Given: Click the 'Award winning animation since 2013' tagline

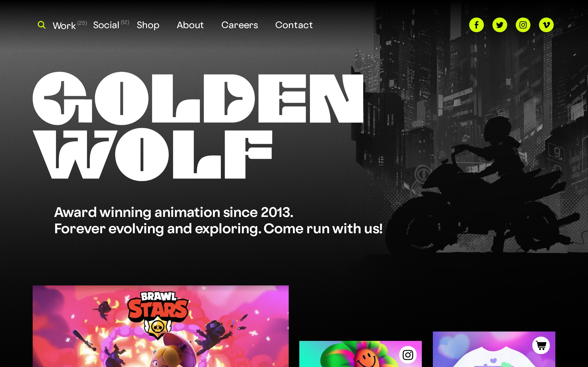Looking at the screenshot, I should click(174, 212).
